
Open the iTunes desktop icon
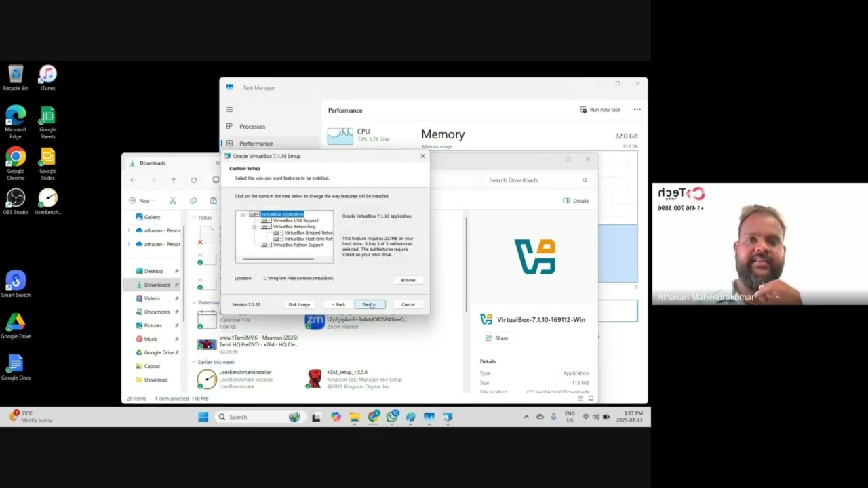tap(47, 78)
